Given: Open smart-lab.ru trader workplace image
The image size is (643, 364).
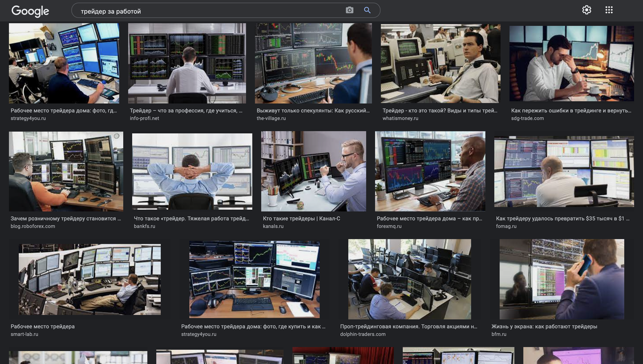Looking at the screenshot, I should tap(89, 279).
